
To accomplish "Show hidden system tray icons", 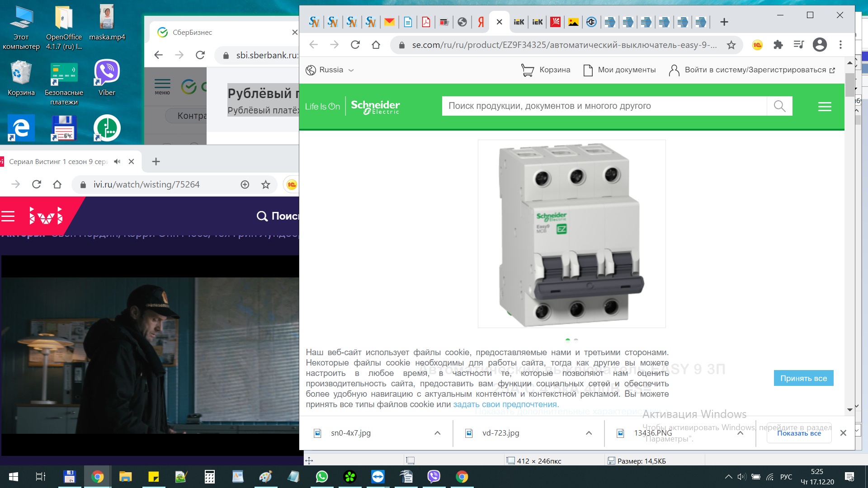I will (728, 477).
